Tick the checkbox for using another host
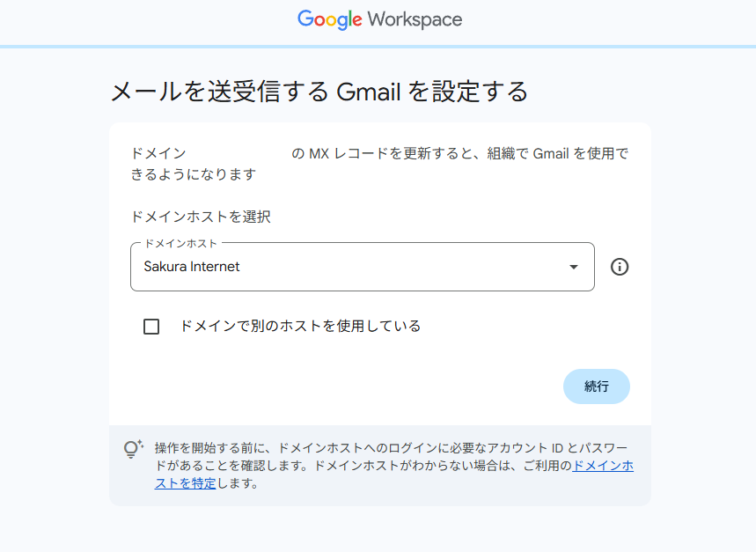 click(151, 327)
